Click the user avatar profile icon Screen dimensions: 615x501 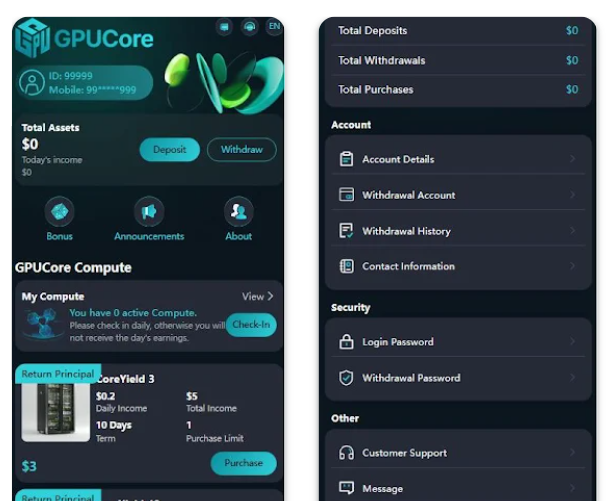tap(32, 83)
